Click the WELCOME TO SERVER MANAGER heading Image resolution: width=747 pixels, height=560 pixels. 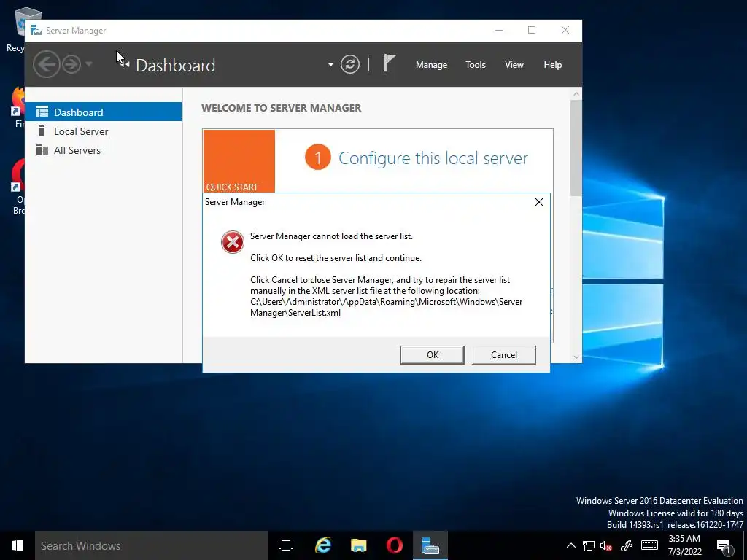(281, 108)
